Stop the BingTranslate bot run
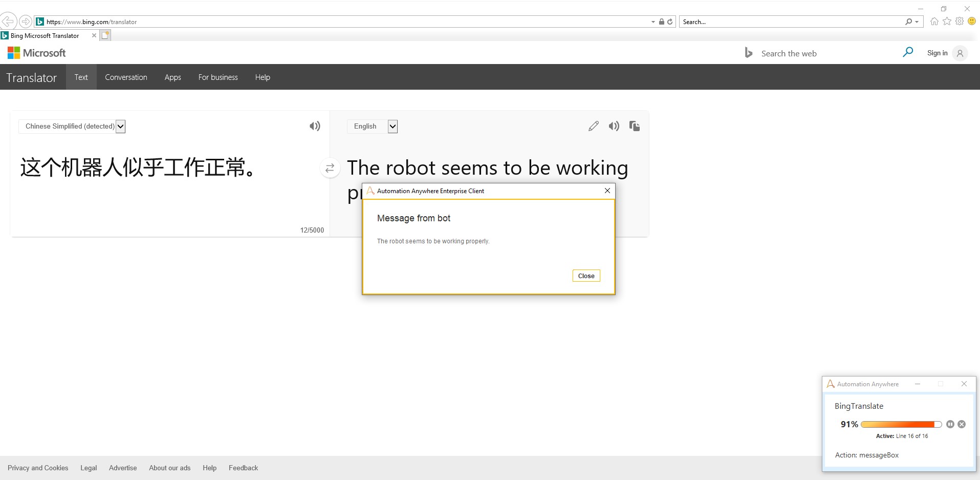The width and height of the screenshot is (980, 480). click(x=962, y=424)
